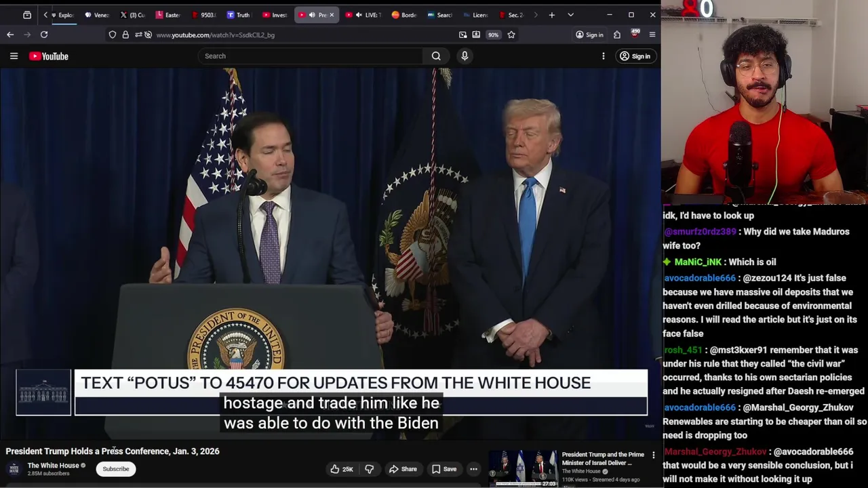This screenshot has height=488, width=868.
Task: Open the YouTube guide hamburger menu
Action: click(x=14, y=56)
